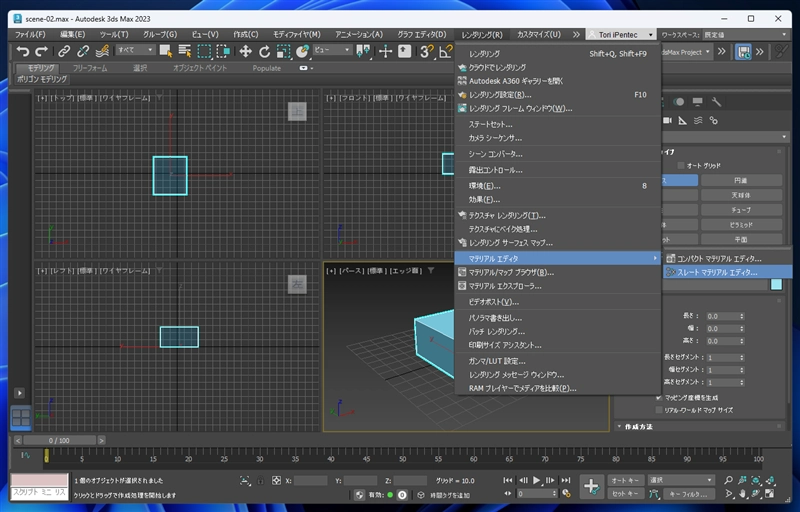Open reference coordinate 'ビュー' dropdown

332,50
